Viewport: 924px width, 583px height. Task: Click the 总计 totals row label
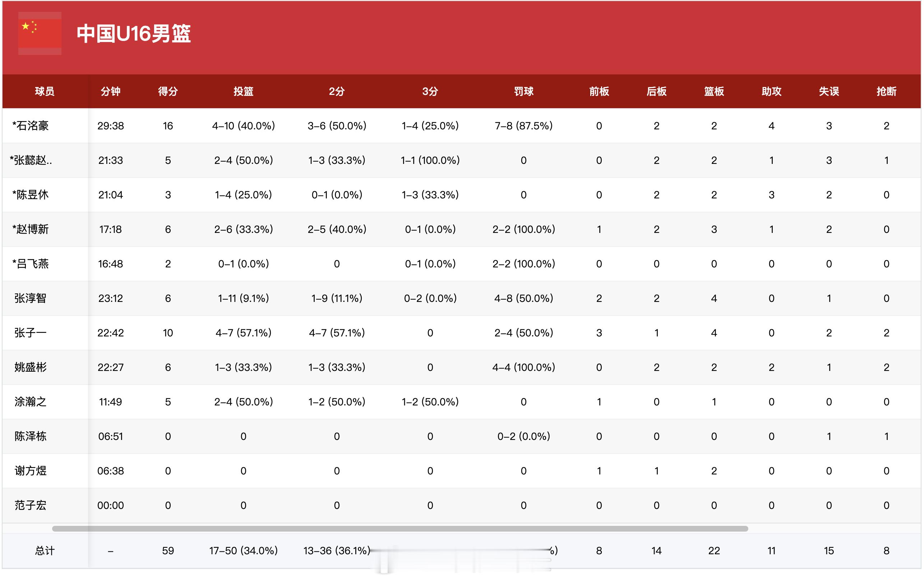pos(45,551)
